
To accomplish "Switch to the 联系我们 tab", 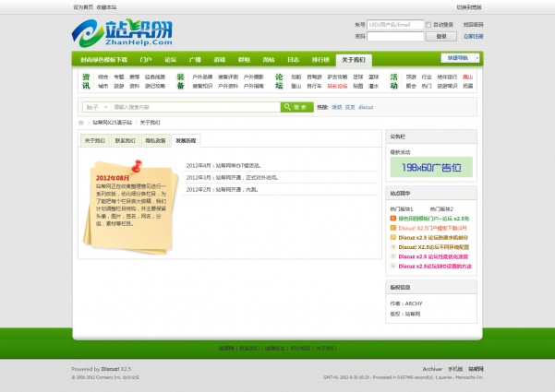I will 124,141.
